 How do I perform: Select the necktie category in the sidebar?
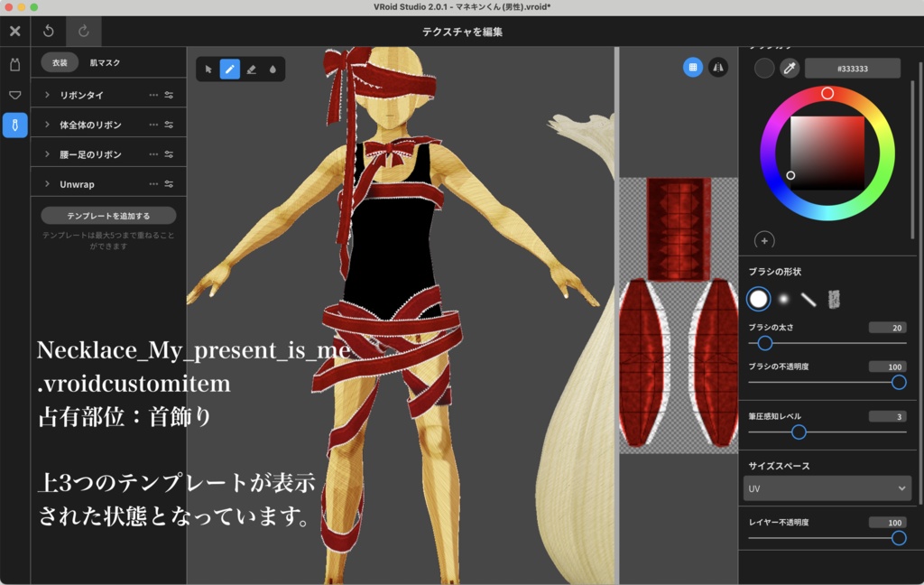coord(14,125)
